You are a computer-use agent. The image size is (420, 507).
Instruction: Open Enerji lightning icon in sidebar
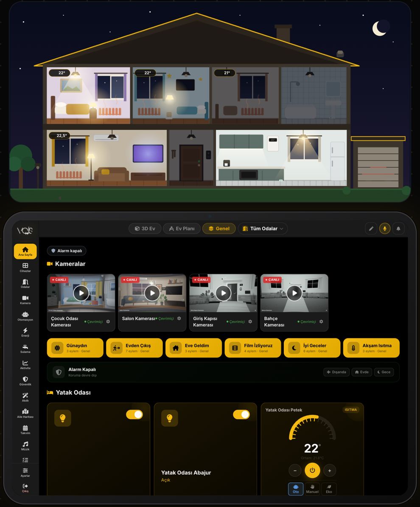25,332
